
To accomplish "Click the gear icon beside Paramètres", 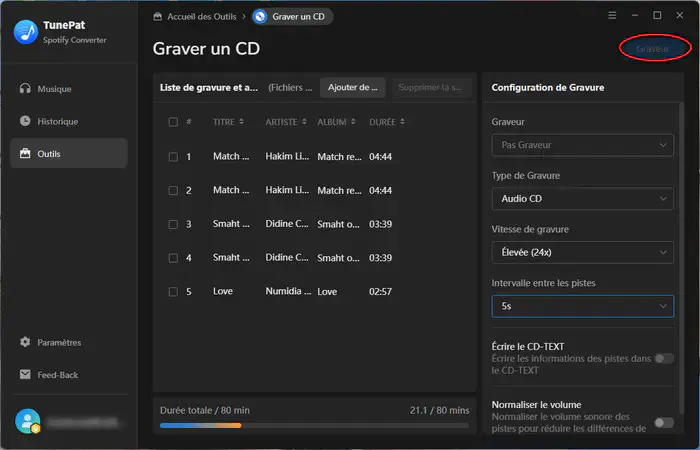I will coord(25,342).
